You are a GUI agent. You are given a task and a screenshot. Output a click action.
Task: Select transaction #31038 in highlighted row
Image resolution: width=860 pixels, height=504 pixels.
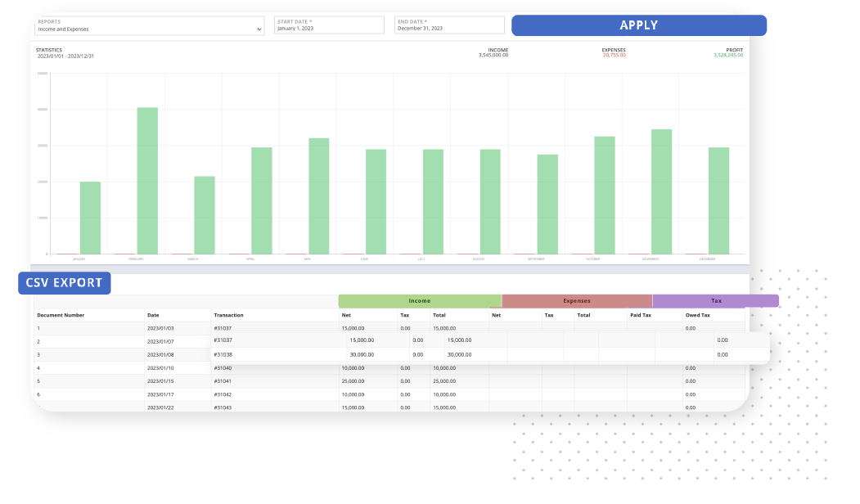[223, 355]
